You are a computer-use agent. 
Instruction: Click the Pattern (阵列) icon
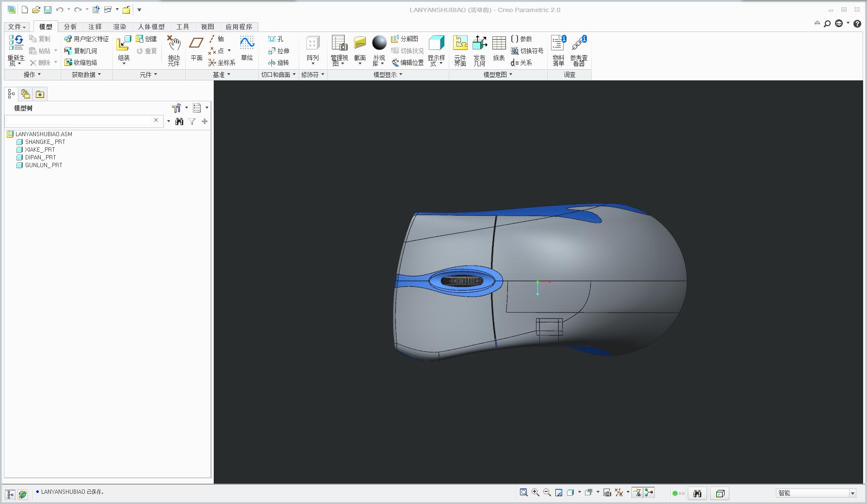coord(313,43)
